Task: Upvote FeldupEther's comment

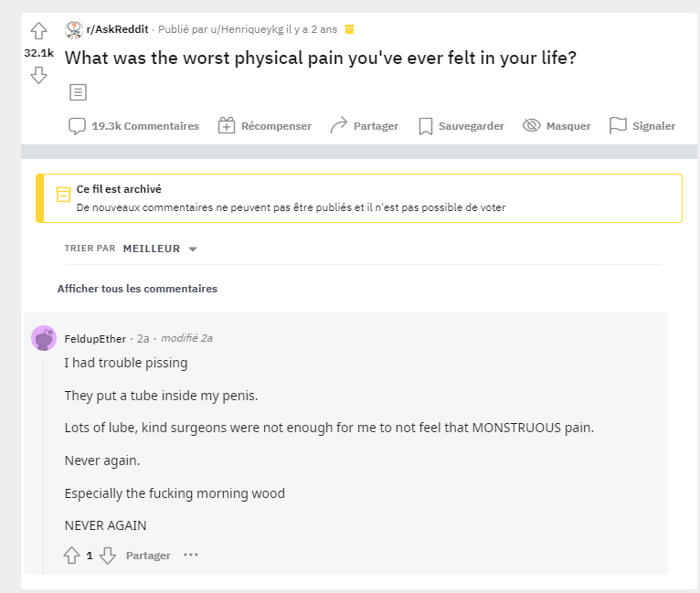Action: click(x=71, y=556)
